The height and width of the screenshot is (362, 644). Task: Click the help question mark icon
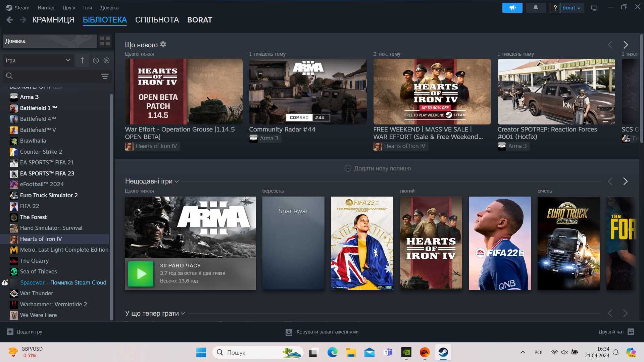click(555, 8)
